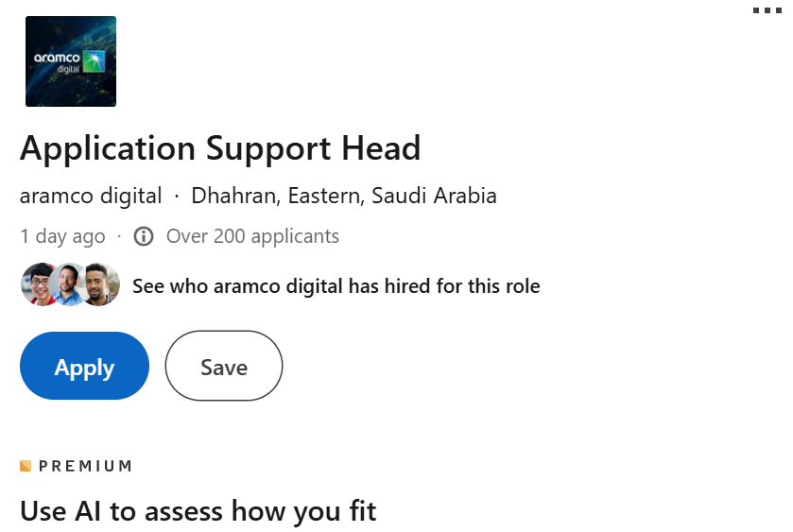Image resolution: width=793 pixels, height=532 pixels.
Task: Apply to the Application Support Head job
Action: point(84,366)
